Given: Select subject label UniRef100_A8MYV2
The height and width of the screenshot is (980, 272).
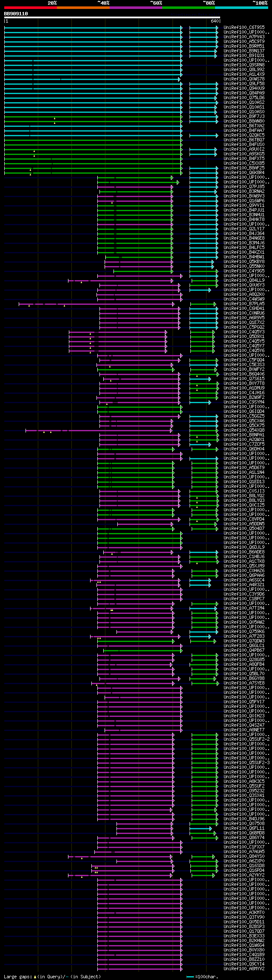Looking at the screenshot, I should tap(244, 969).
